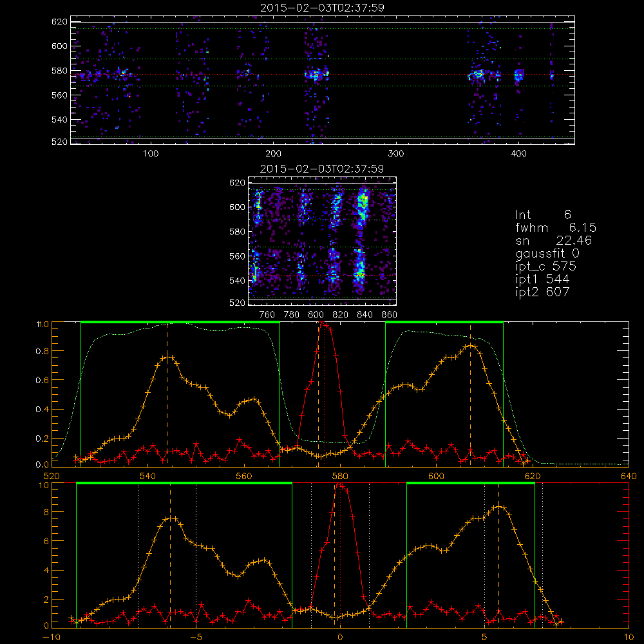The height and width of the screenshot is (644, 644).
Task: Click x-axis label 640 on normalized profile plot
Action: 629,477
